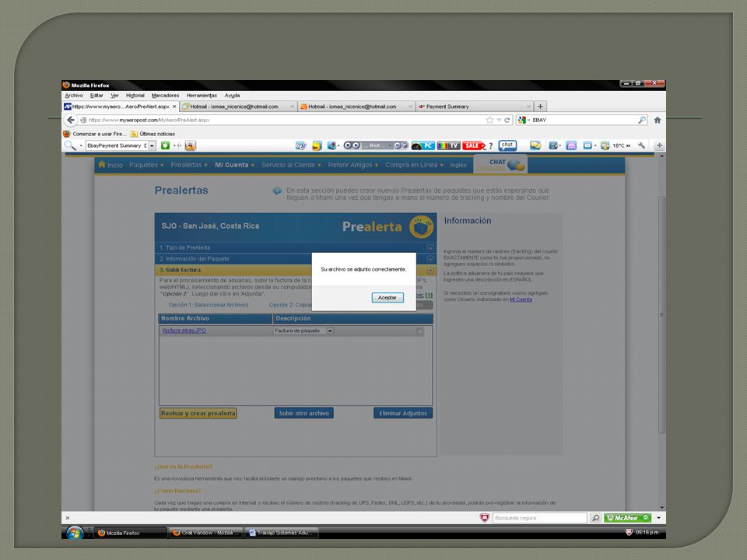
Task: Go to the Firefox home page icon
Action: coord(658,120)
